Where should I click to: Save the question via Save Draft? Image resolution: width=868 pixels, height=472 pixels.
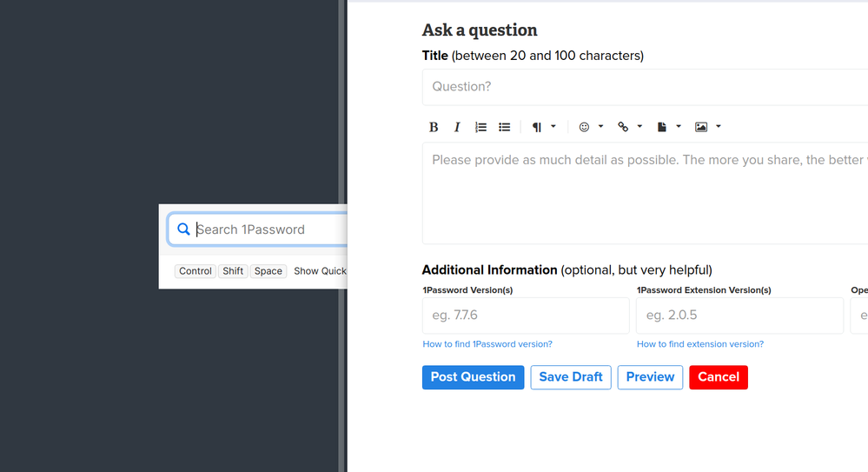pyautogui.click(x=571, y=377)
